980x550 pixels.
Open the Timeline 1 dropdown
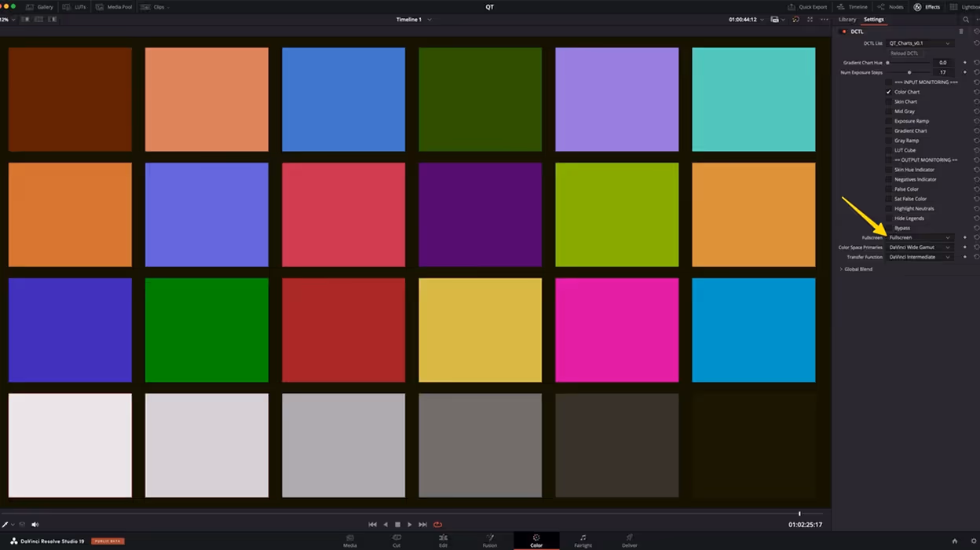coord(414,20)
